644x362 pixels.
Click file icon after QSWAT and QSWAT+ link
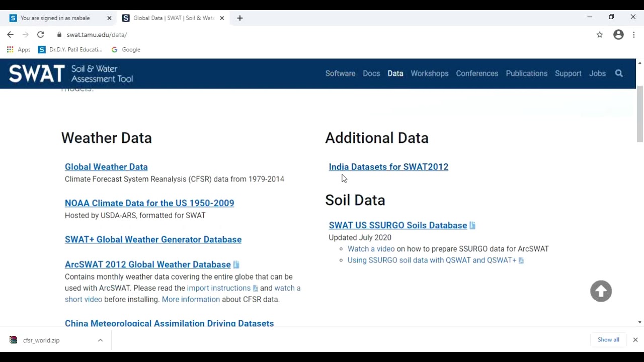point(521,260)
